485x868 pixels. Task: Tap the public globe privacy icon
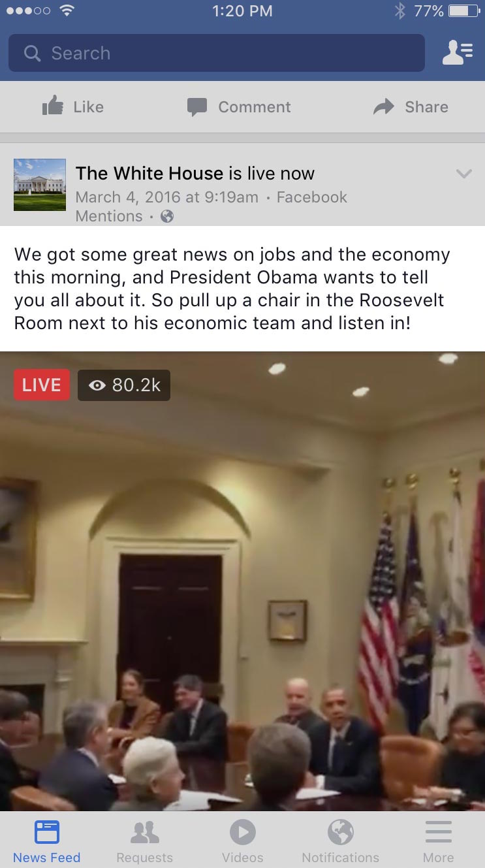167,216
